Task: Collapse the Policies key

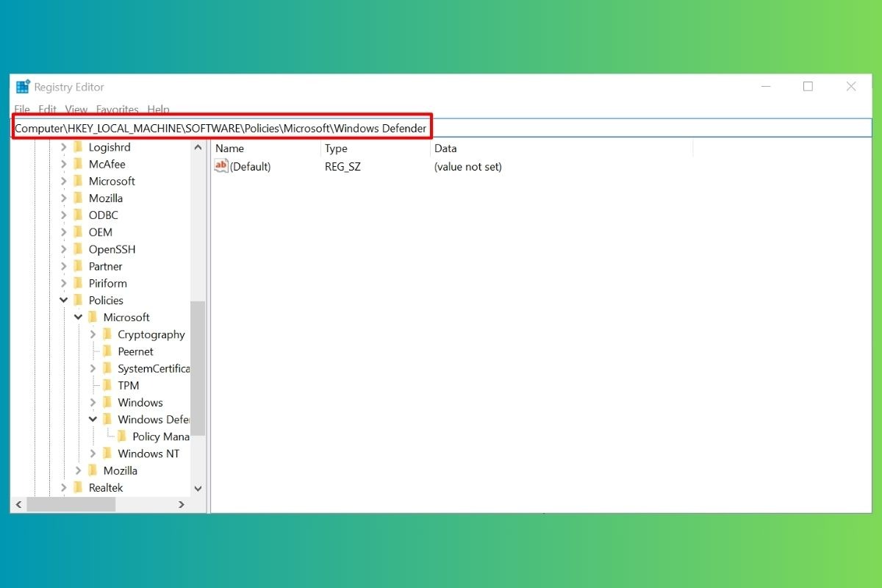Action: [x=64, y=300]
